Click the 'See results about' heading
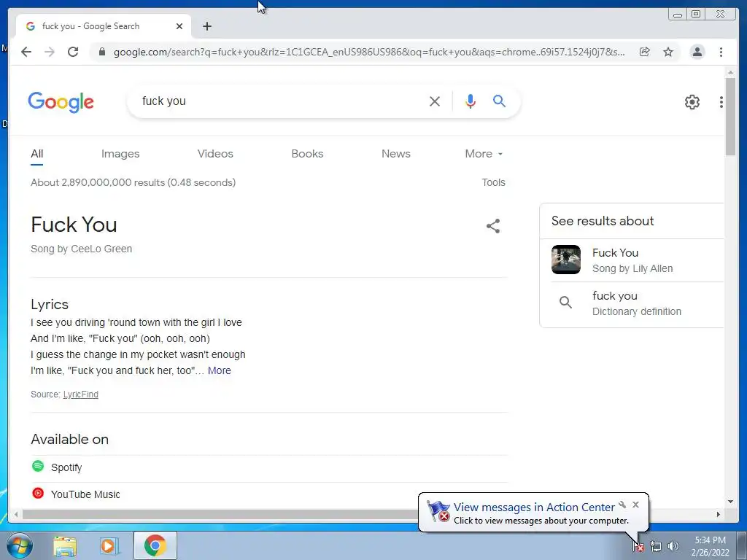The width and height of the screenshot is (747, 560). click(x=603, y=221)
